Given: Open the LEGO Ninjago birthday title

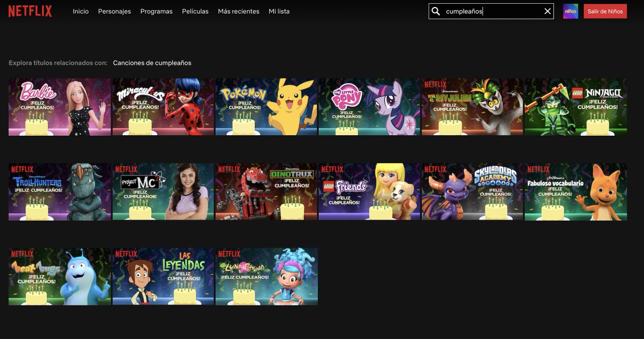Looking at the screenshot, I should click(x=575, y=107).
